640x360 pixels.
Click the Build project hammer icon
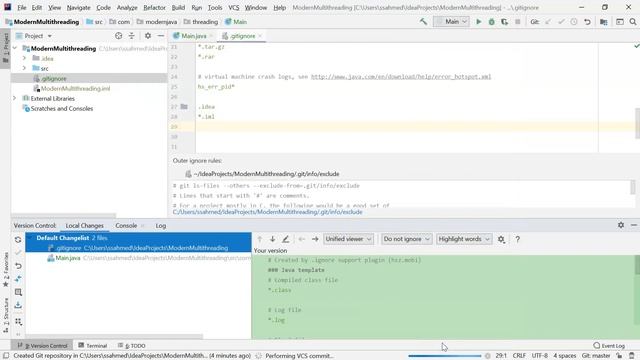tap(423, 22)
